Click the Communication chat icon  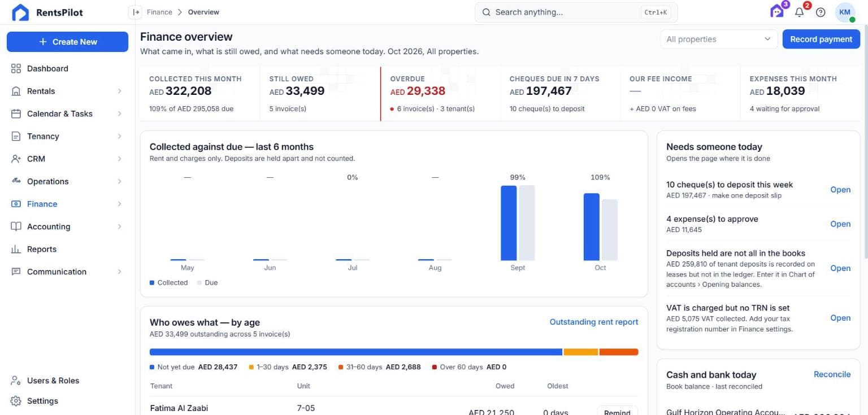16,272
